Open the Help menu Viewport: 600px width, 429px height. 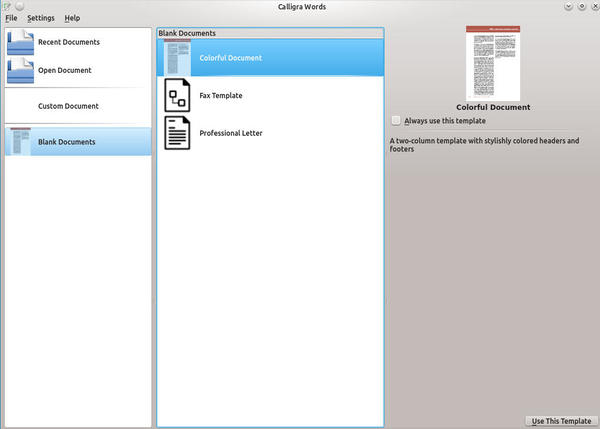tap(72, 18)
